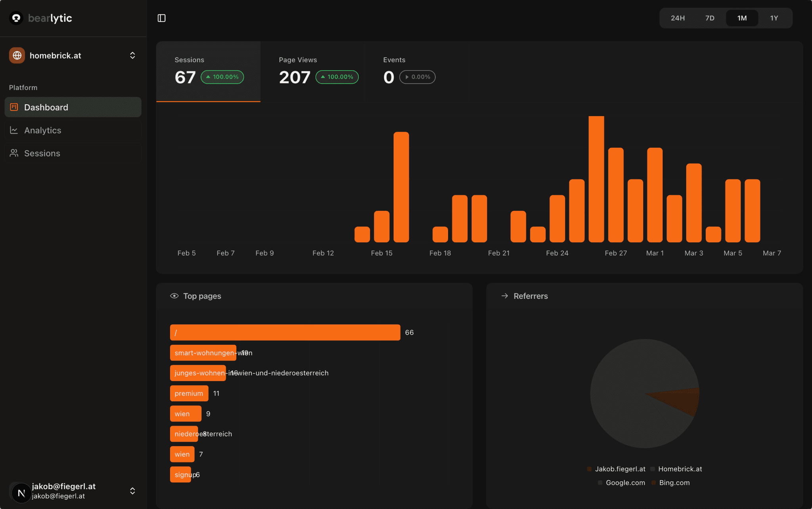Click the Homebrick.at legend swatch

coord(653,469)
